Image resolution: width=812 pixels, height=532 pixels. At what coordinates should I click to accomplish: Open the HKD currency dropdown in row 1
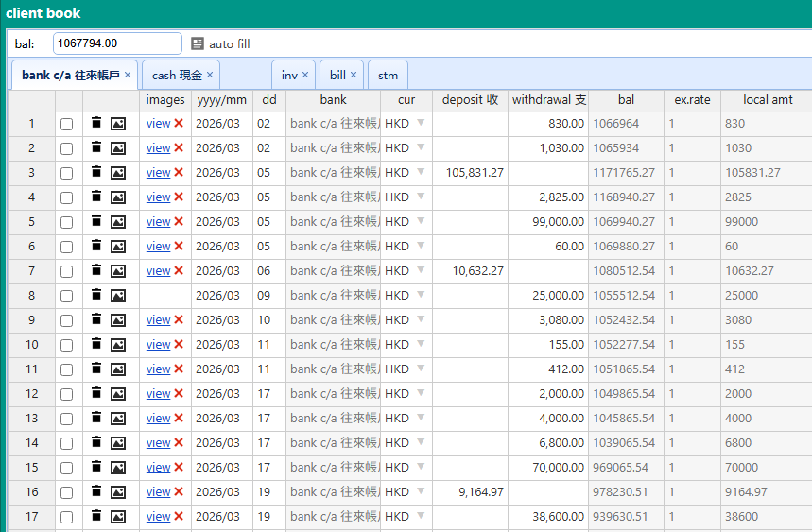[421, 123]
